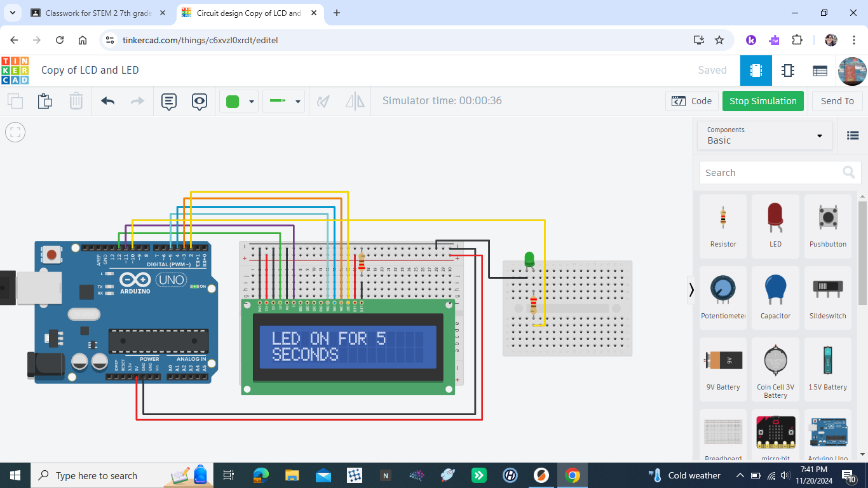Collapse the components side panel
868x488 pixels.
(x=691, y=290)
